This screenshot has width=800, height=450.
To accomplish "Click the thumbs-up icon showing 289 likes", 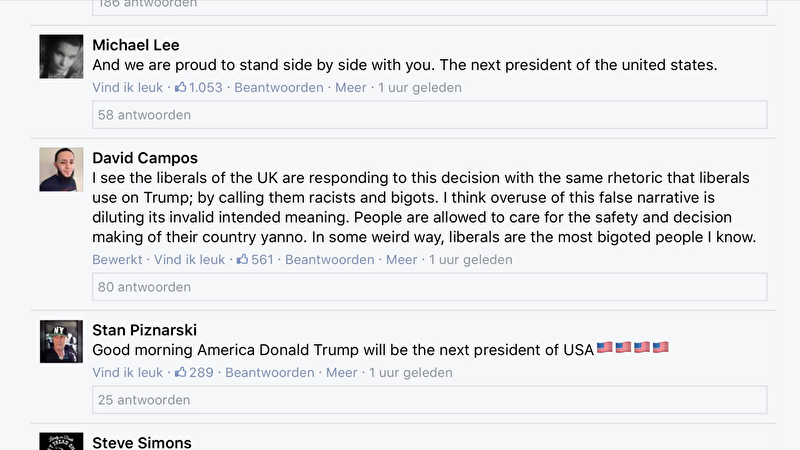I will pyautogui.click(x=181, y=372).
